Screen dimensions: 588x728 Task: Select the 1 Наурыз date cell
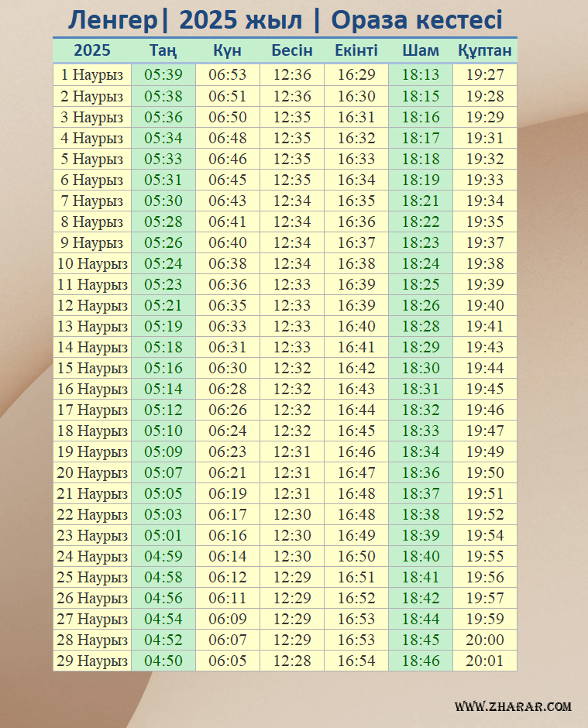click(92, 75)
